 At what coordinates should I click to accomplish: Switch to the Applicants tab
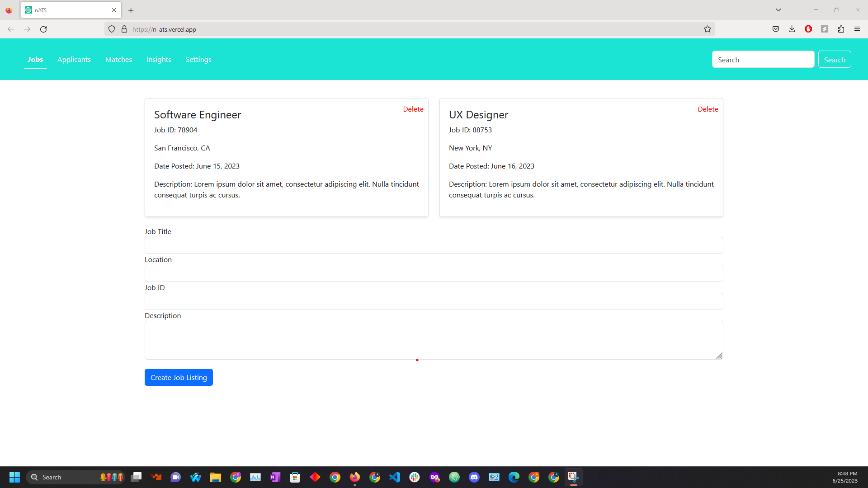click(74, 60)
